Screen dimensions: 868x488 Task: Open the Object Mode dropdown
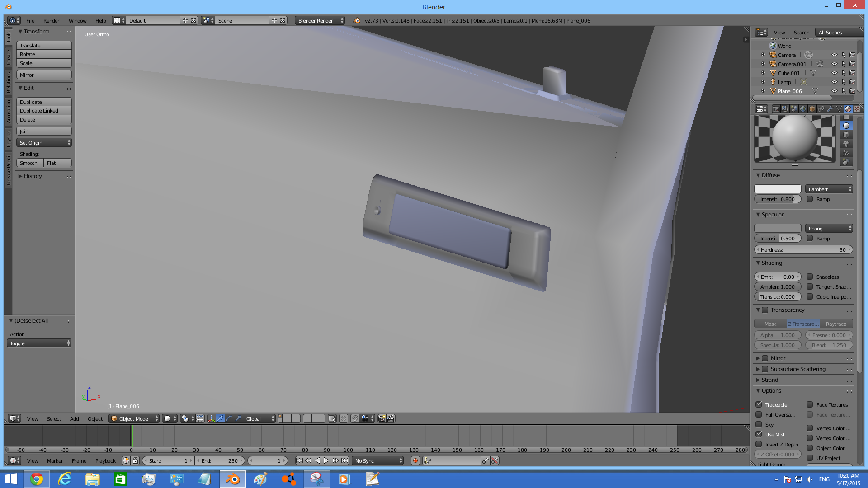point(134,419)
